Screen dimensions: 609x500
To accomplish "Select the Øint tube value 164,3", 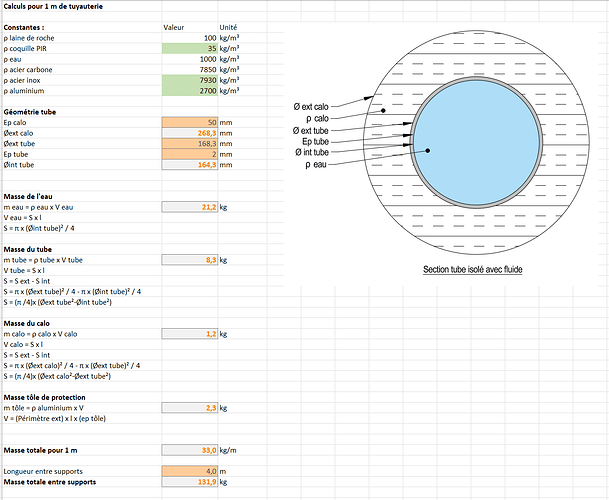I will click(190, 165).
